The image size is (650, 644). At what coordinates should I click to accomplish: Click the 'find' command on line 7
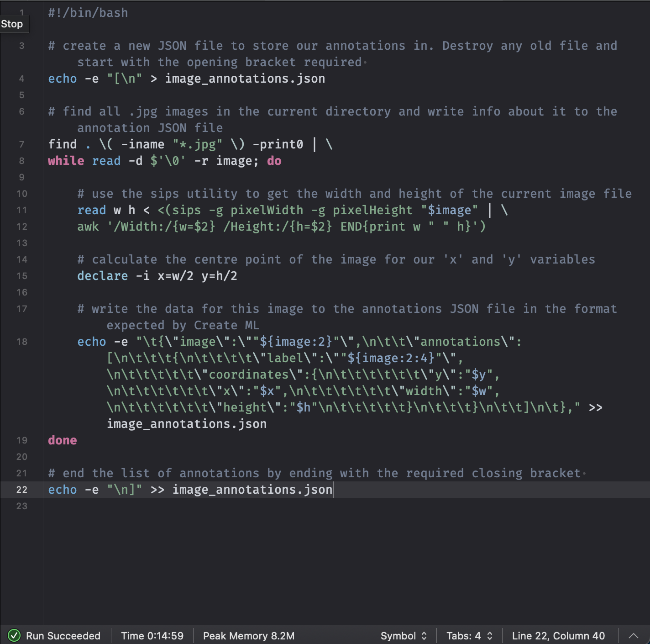tap(63, 144)
